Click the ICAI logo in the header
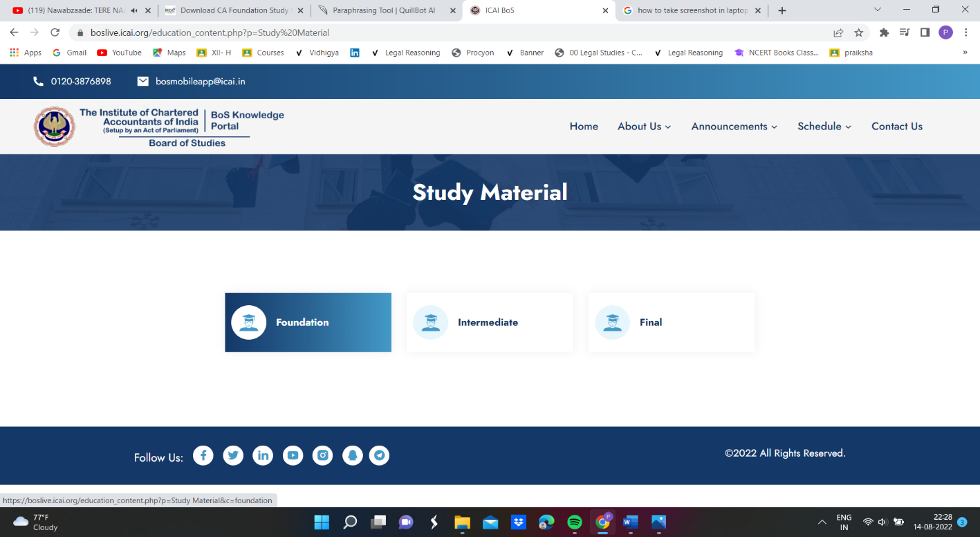 click(x=54, y=126)
